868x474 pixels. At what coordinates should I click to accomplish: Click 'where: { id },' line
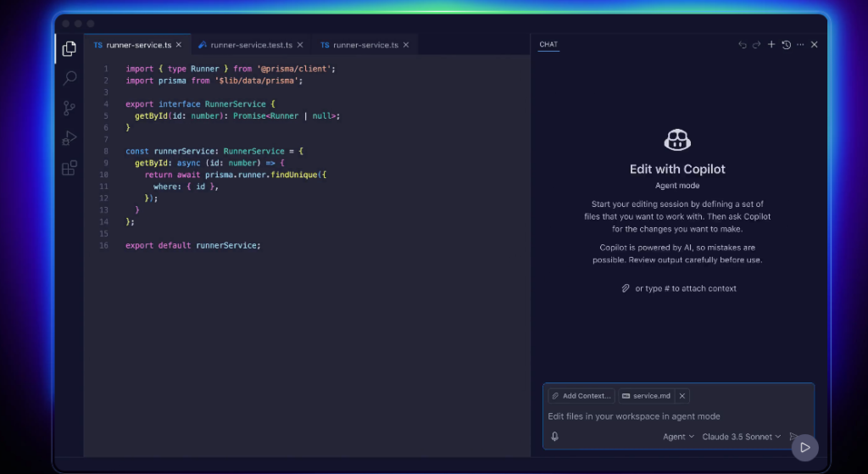(186, 187)
